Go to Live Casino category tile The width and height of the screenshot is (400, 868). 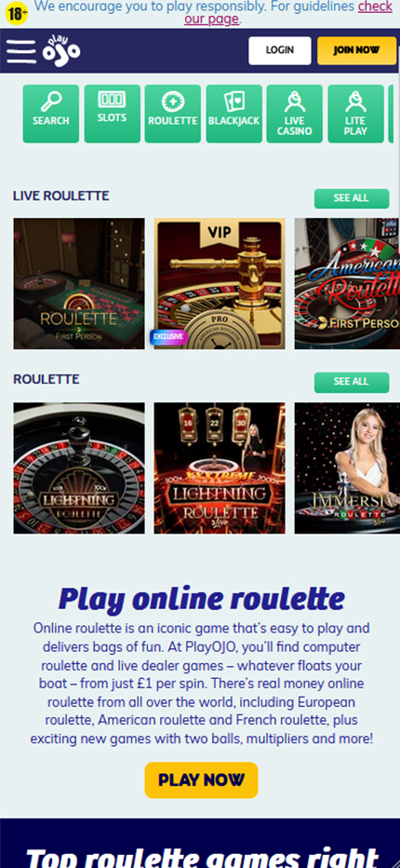295,114
